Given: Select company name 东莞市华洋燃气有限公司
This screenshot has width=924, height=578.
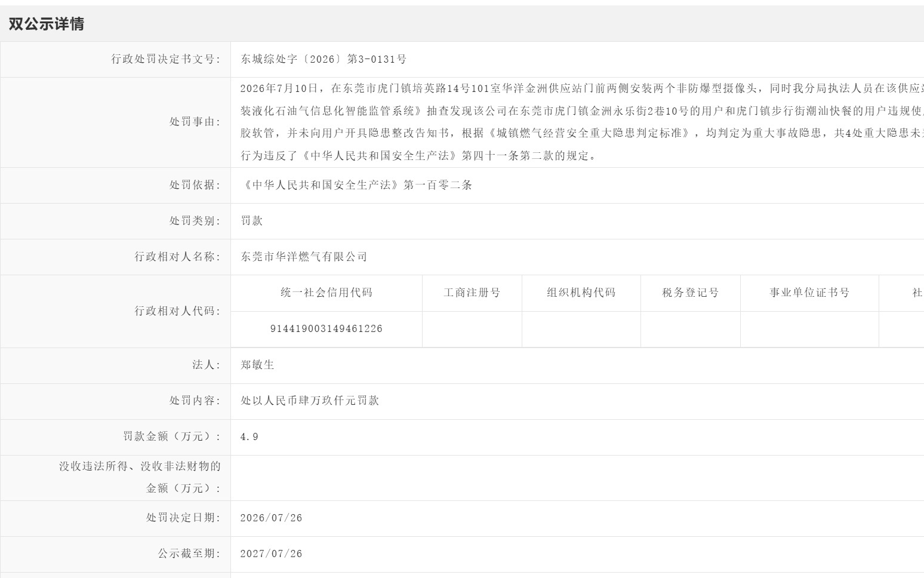Looking at the screenshot, I should 304,257.
